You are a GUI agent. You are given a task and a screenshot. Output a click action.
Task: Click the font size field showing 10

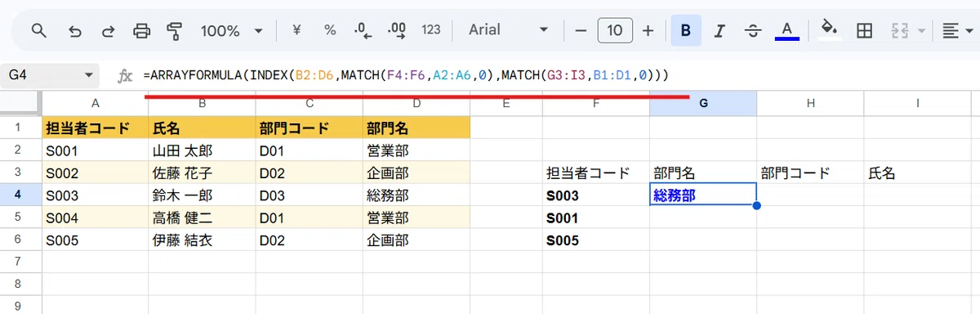[x=615, y=31]
